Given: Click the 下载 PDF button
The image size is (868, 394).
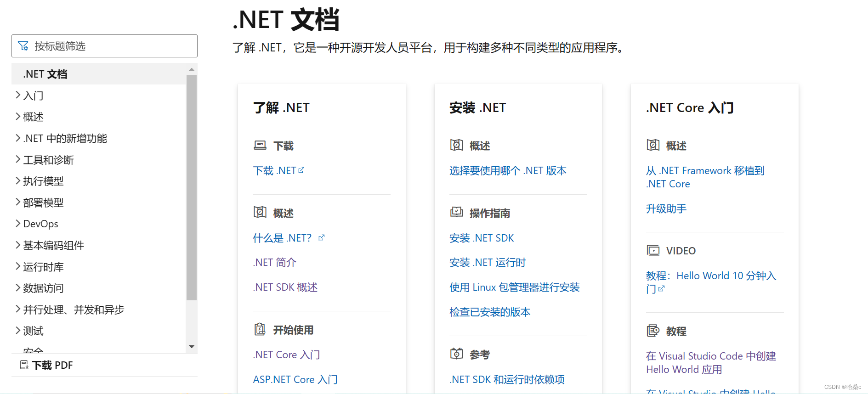Looking at the screenshot, I should tap(46, 365).
